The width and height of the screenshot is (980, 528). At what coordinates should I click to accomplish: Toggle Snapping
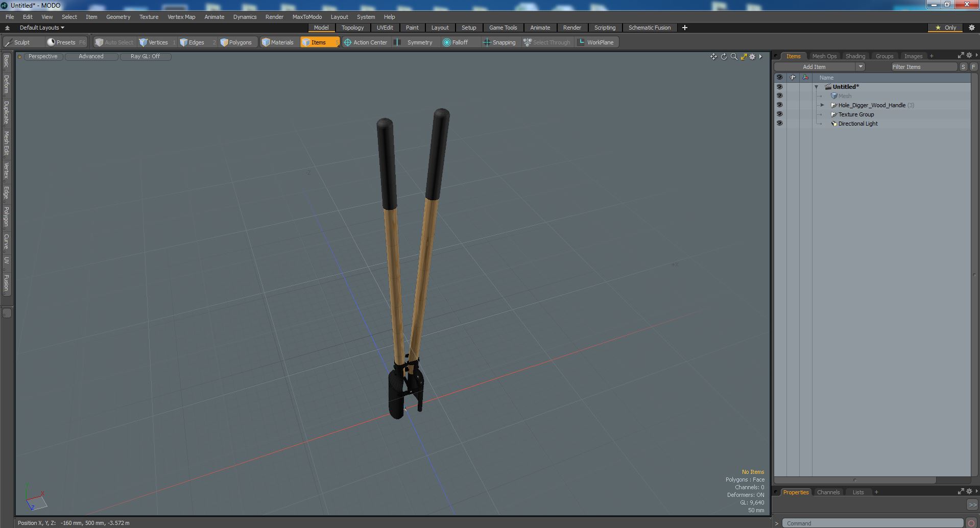tap(500, 42)
